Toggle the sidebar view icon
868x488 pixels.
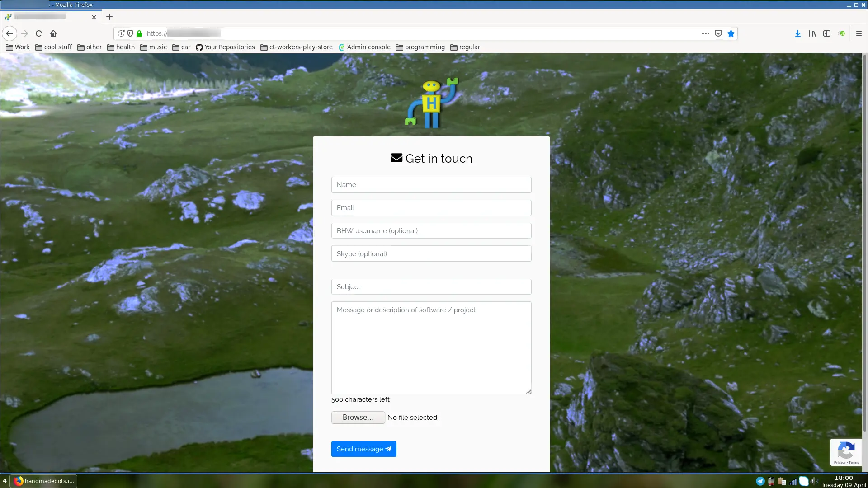click(x=827, y=33)
